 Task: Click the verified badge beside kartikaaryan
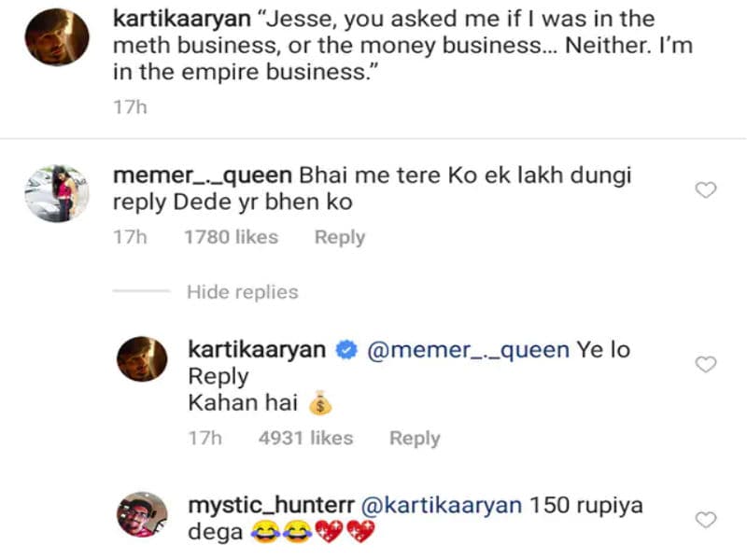344,351
